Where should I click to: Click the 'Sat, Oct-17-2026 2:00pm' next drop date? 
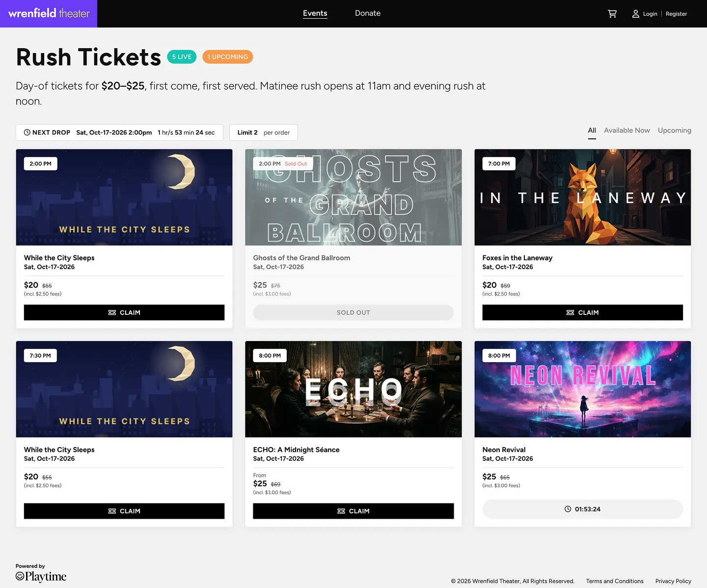114,133
